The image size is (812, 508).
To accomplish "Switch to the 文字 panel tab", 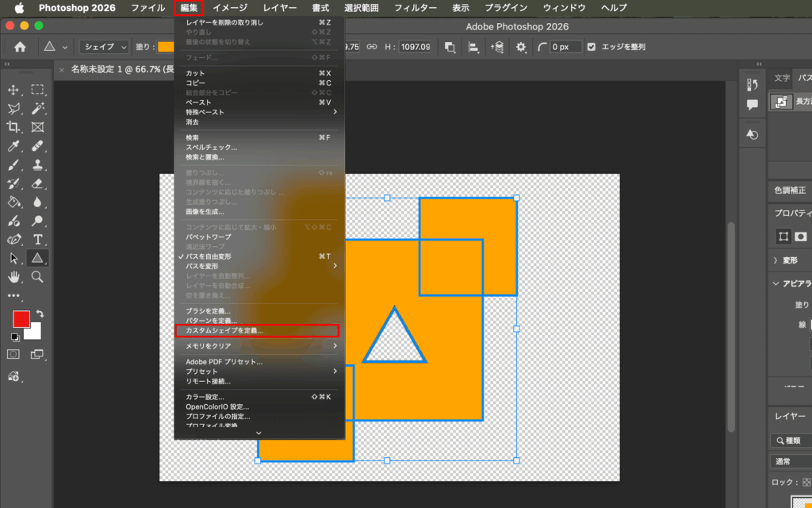I will 782,79.
